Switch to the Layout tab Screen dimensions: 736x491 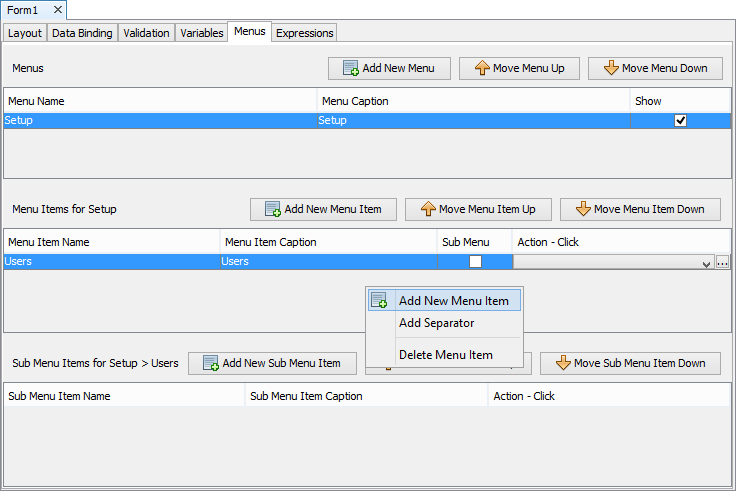(x=25, y=33)
